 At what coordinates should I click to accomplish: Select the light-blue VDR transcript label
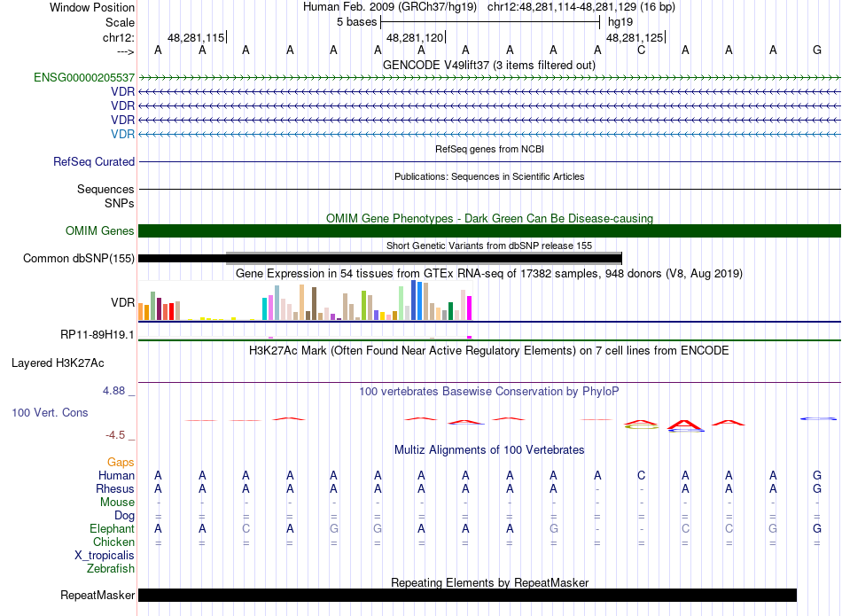pyautogui.click(x=122, y=134)
